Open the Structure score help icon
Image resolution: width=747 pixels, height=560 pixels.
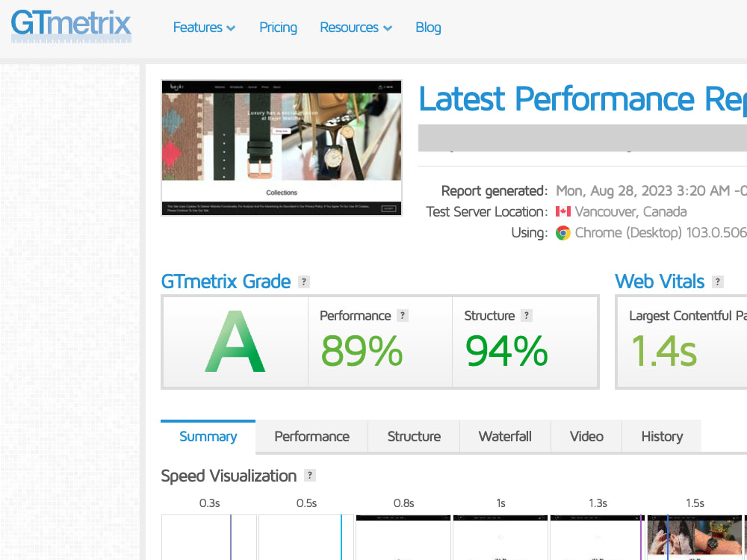[527, 316]
